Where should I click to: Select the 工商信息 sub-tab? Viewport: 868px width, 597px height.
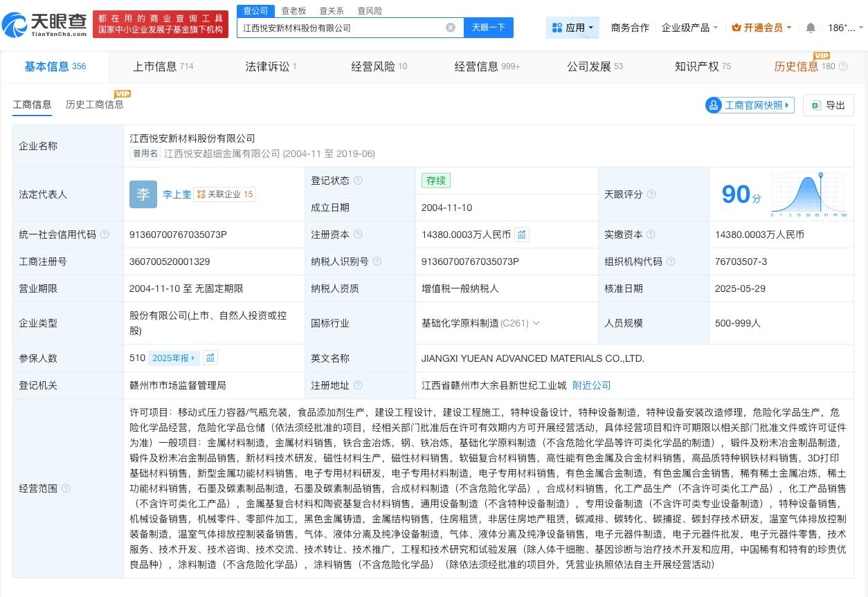coord(33,104)
